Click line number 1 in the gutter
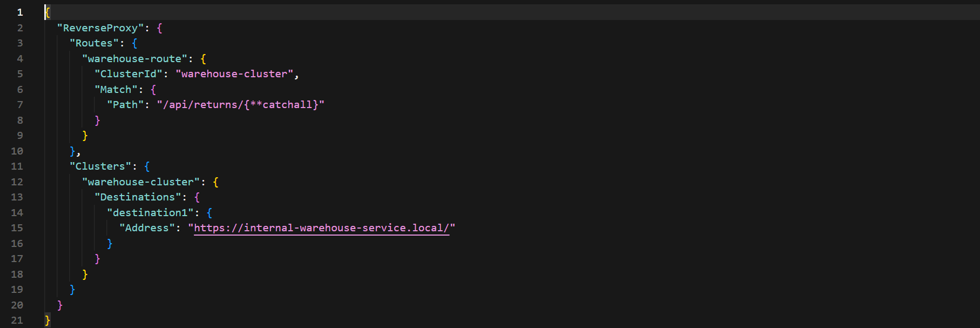 [20, 12]
